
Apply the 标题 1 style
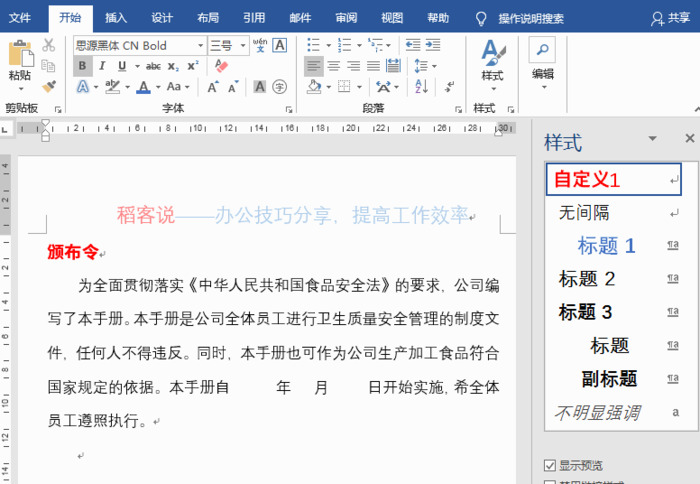614,246
